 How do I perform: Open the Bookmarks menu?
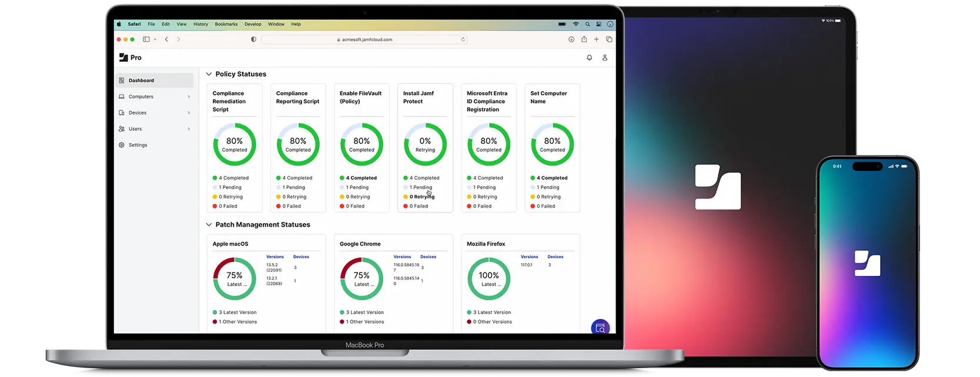click(226, 24)
